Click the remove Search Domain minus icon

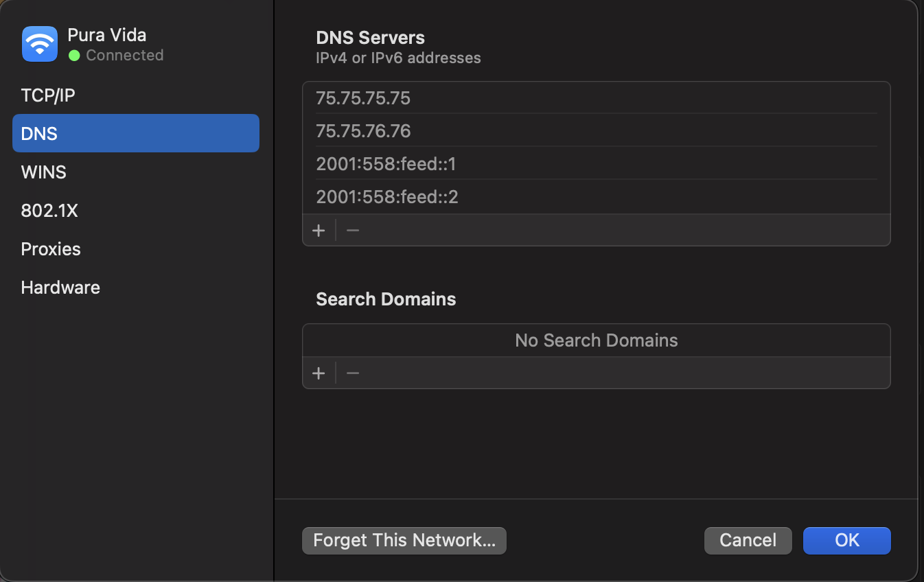tap(352, 373)
